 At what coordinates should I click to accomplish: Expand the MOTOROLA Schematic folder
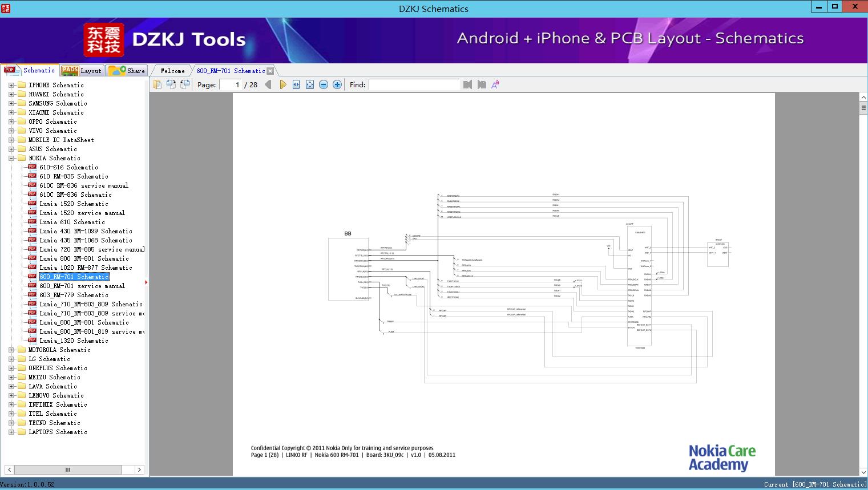coord(11,350)
